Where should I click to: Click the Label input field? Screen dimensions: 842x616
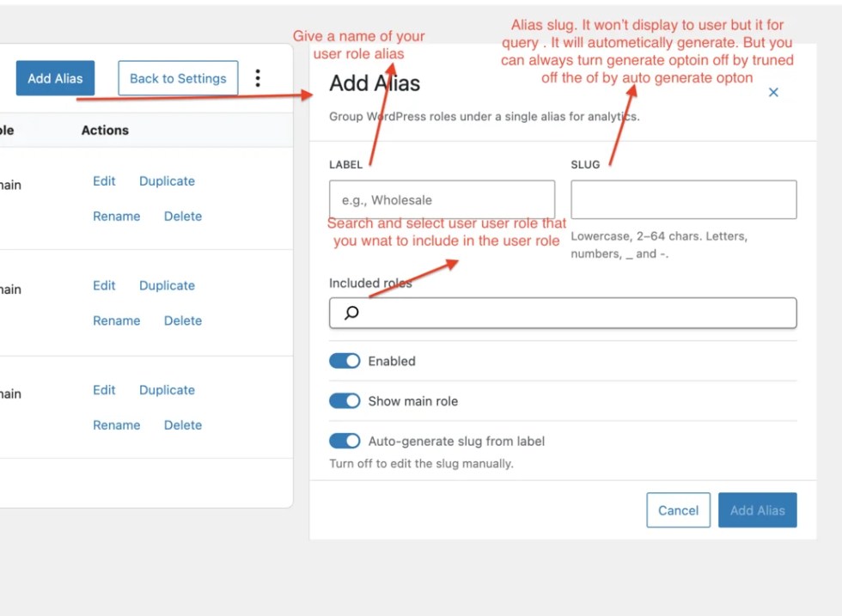[442, 198]
